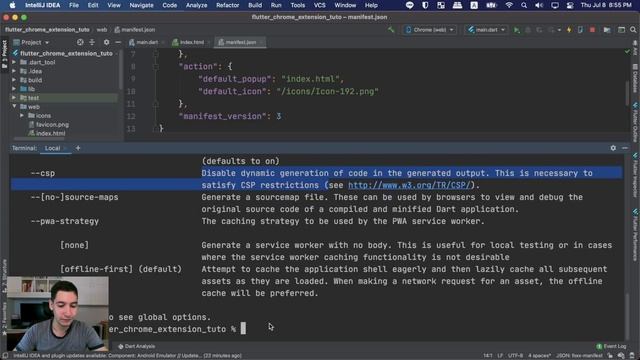Click the read-only lock icon in status bar
Viewport: 640px width, 360px height.
pos(610,356)
